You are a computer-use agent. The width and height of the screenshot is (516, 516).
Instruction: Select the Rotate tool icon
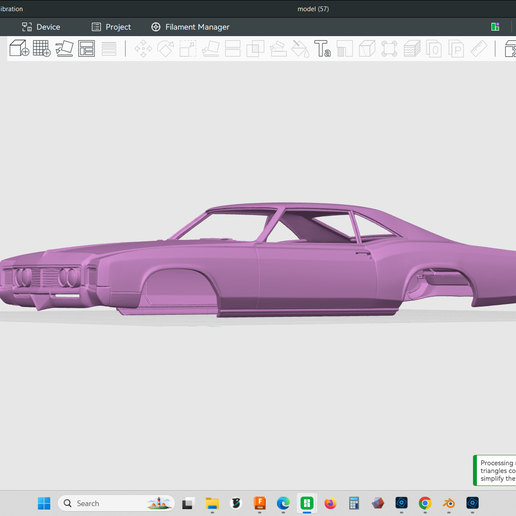[166, 49]
